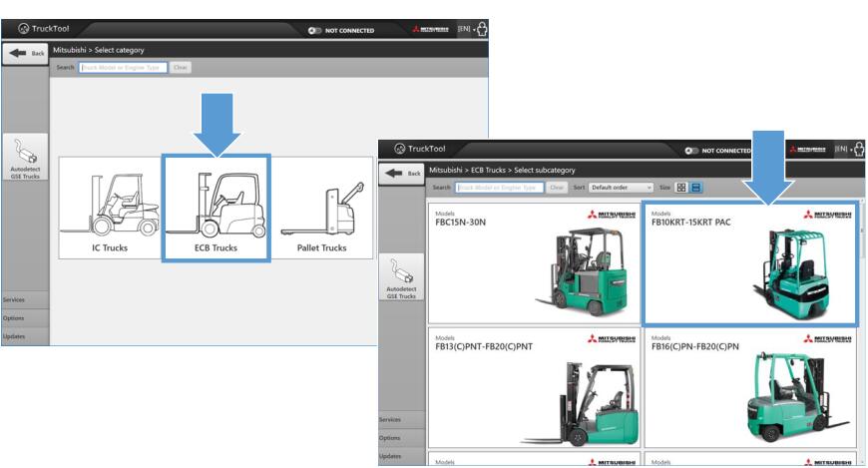Click the ECB Trucks breadcrumb in the subcategory window

pyautogui.click(x=488, y=170)
